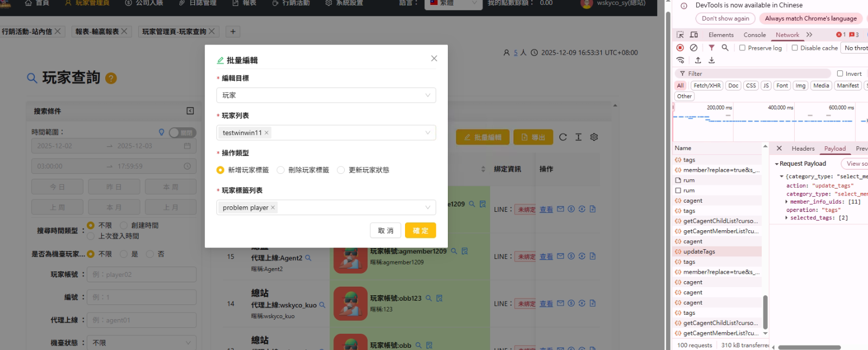
Task: Click the export HAR download icon
Action: [x=711, y=60]
